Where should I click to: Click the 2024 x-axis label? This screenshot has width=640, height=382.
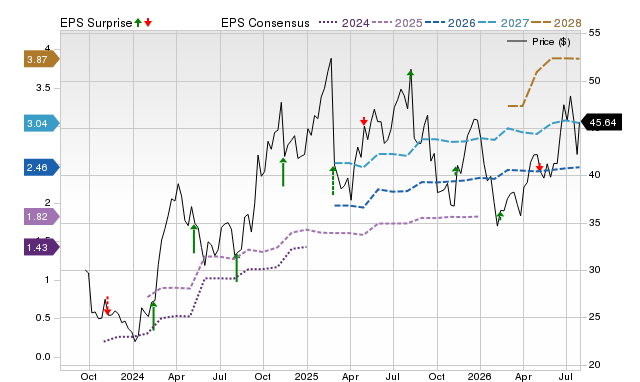point(133,376)
